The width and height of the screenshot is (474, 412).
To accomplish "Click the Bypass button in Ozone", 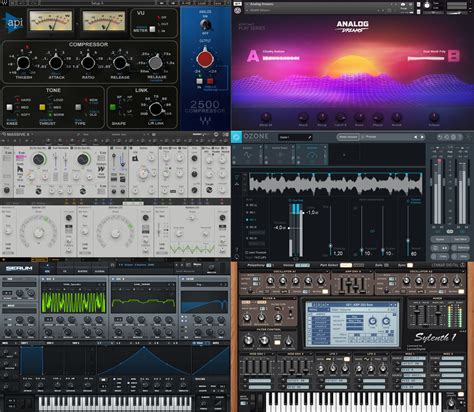I will point(440,239).
